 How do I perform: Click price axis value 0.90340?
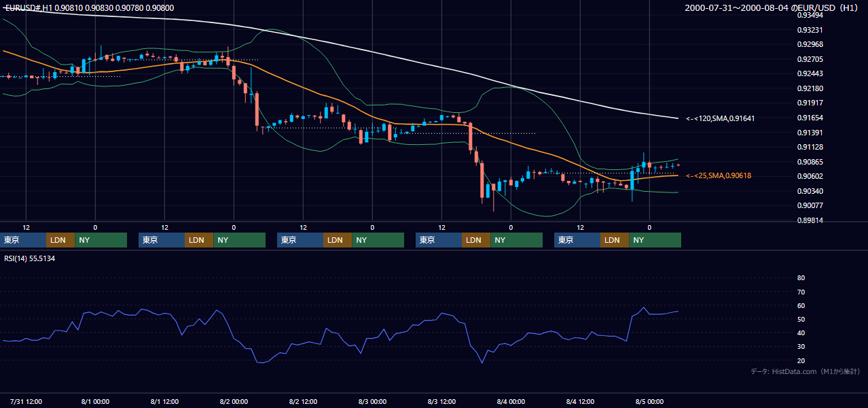(x=809, y=191)
